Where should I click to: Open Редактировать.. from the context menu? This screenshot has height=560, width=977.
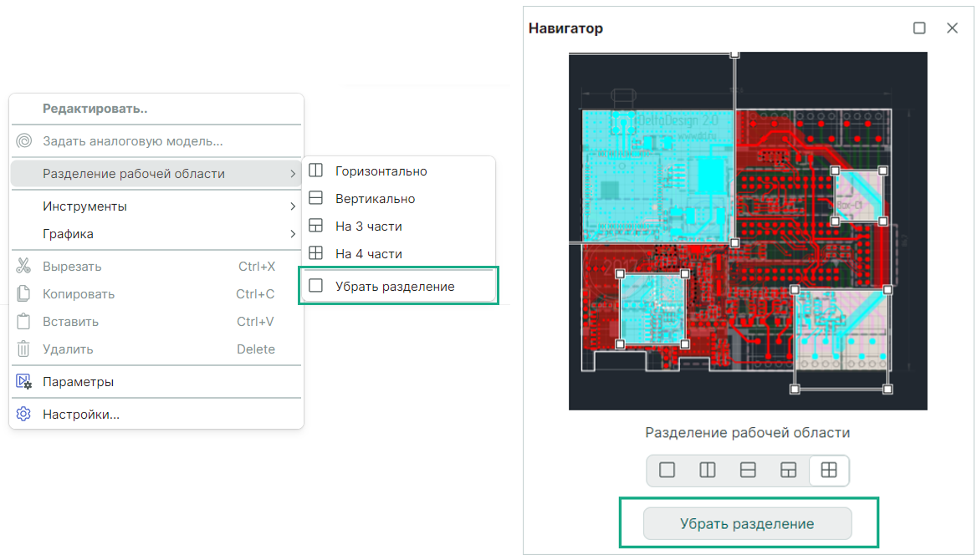[x=95, y=109]
